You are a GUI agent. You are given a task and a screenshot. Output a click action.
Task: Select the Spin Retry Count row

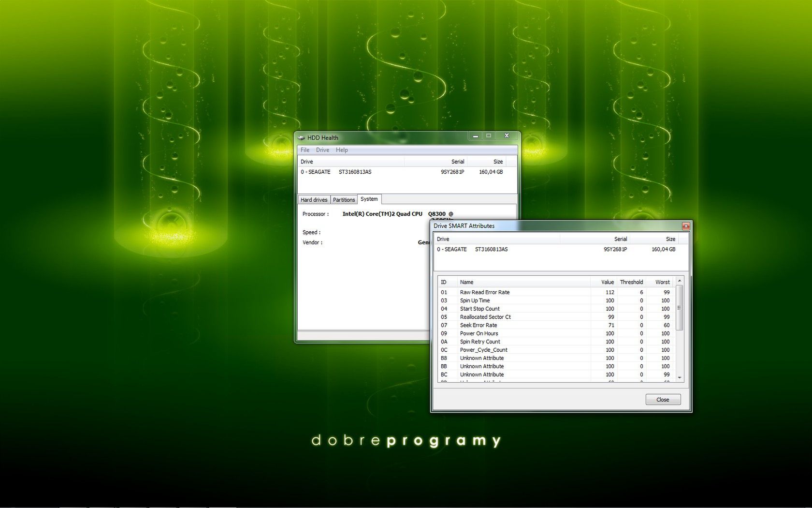pos(556,342)
